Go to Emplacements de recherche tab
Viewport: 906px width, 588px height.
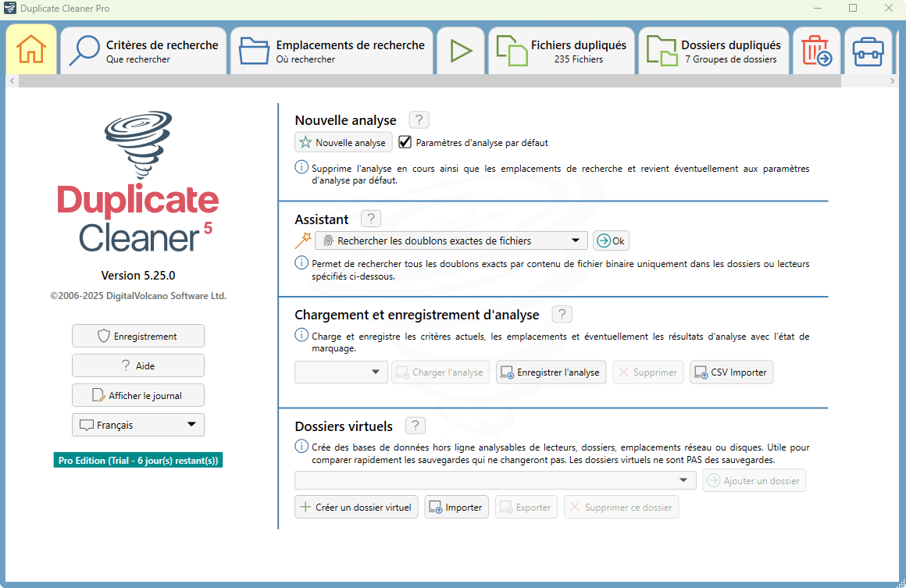[332, 51]
